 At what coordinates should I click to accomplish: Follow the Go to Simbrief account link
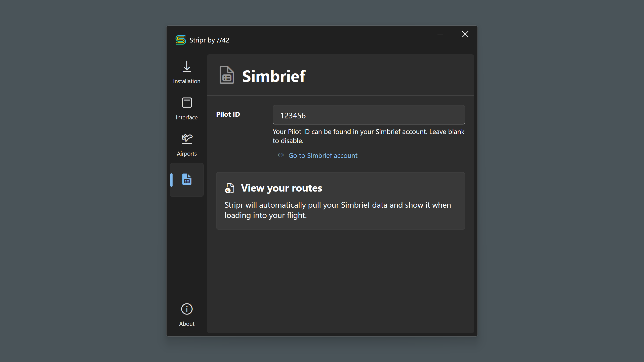(323, 156)
